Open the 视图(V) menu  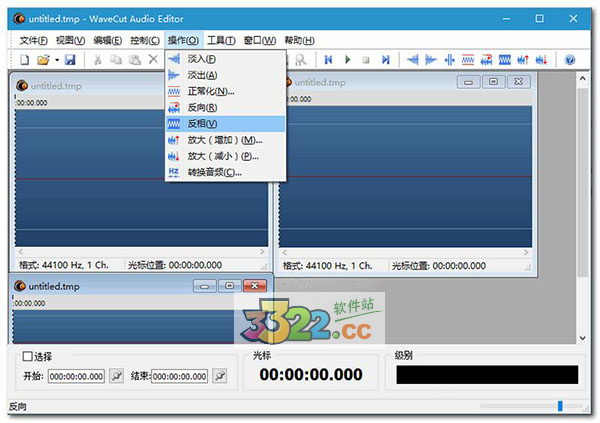coord(70,40)
